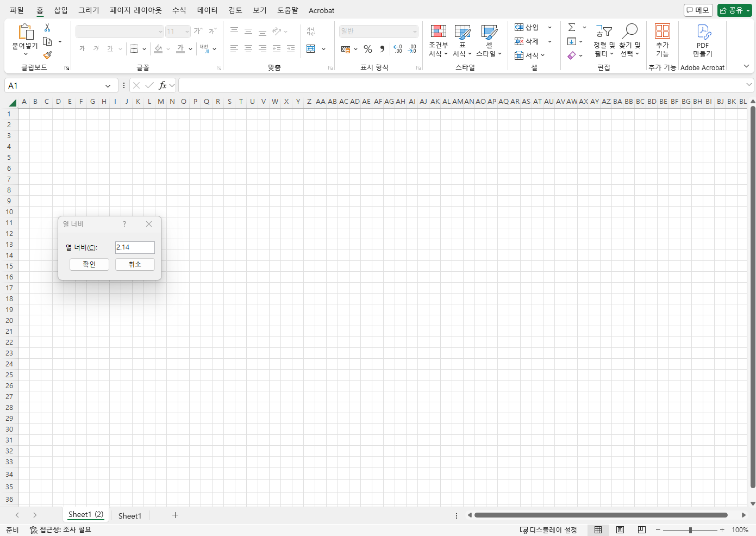Switch to the Insert ribbon tab
This screenshot has width=756, height=536.
click(x=61, y=10)
